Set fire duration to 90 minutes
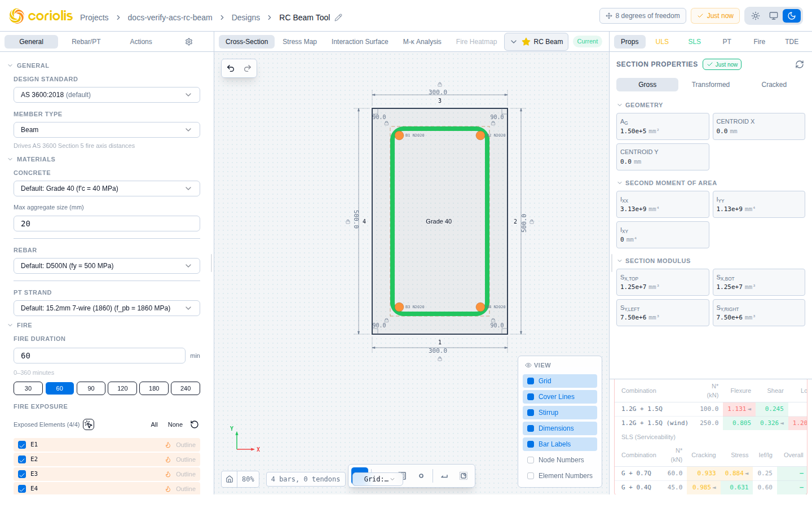This screenshot has height=508, width=812. pyautogui.click(x=91, y=388)
